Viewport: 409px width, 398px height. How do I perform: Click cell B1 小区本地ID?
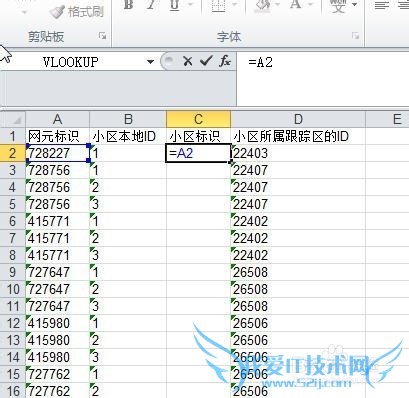(128, 136)
